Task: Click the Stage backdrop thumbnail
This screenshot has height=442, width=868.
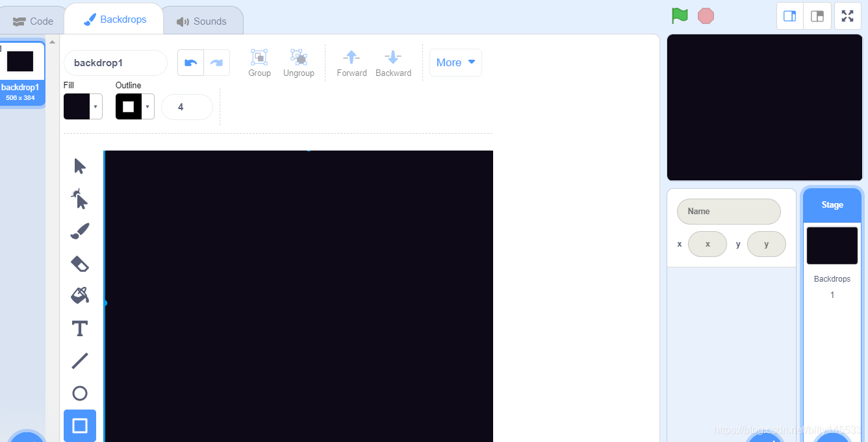Action: pos(832,245)
